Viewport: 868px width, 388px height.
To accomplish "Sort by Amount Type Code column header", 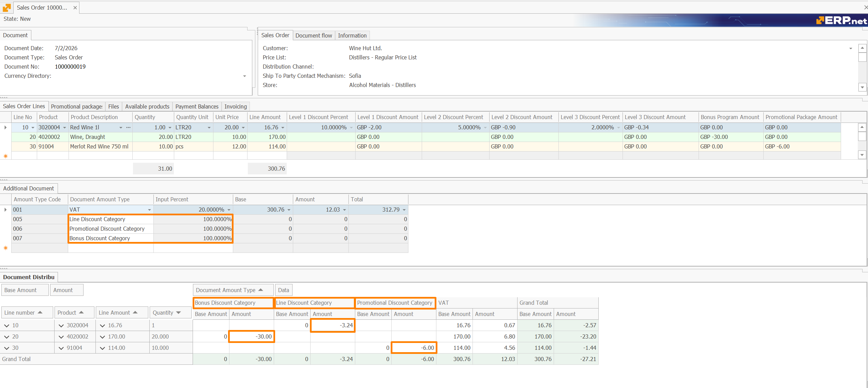I will (x=40, y=199).
